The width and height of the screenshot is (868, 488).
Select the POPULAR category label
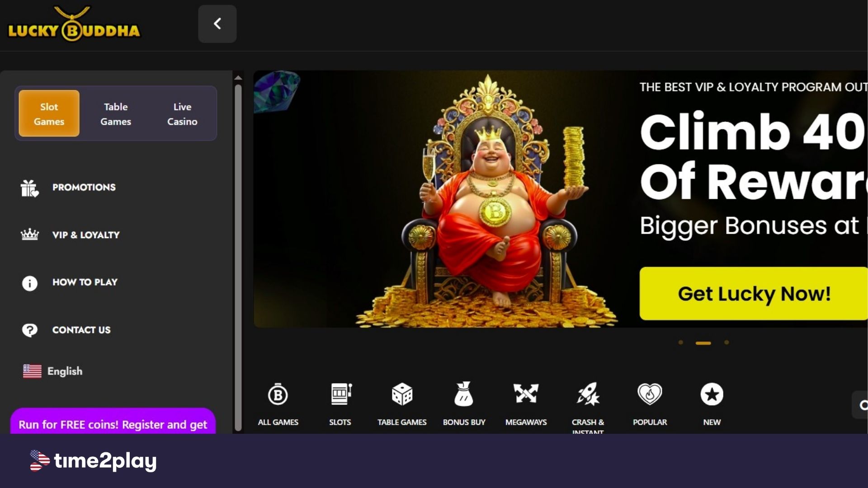(x=650, y=422)
